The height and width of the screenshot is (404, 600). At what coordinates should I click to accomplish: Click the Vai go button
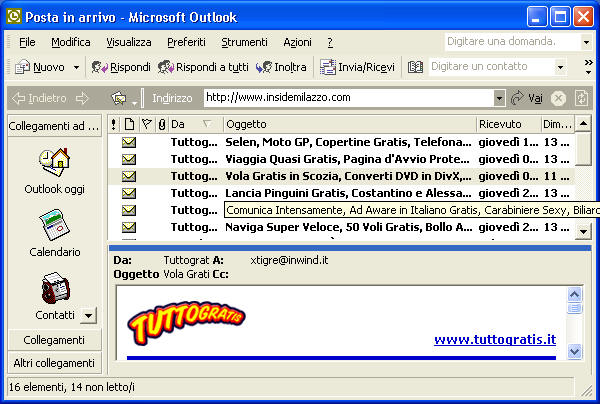(x=527, y=98)
